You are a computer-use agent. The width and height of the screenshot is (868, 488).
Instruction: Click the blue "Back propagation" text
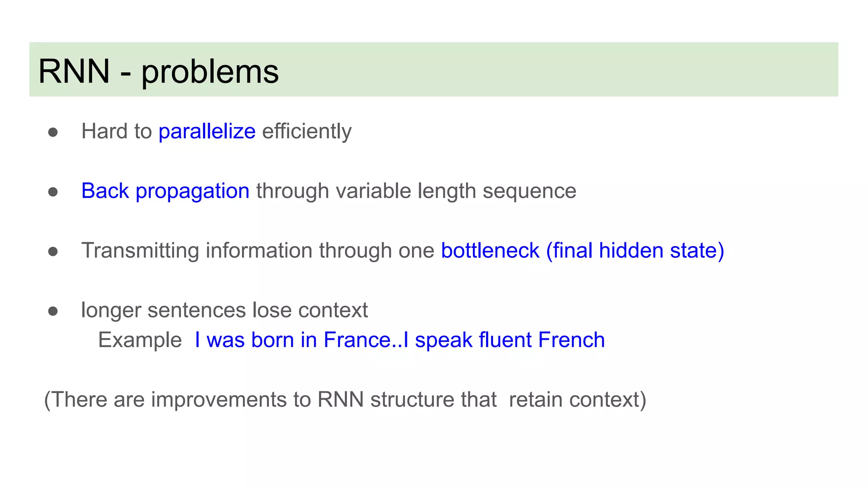pyautogui.click(x=165, y=191)
